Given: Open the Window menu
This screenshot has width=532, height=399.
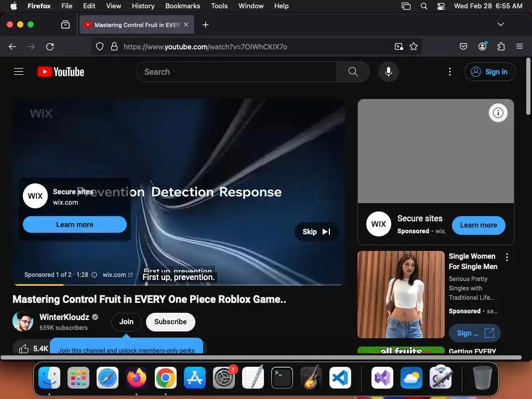Looking at the screenshot, I should (251, 6).
